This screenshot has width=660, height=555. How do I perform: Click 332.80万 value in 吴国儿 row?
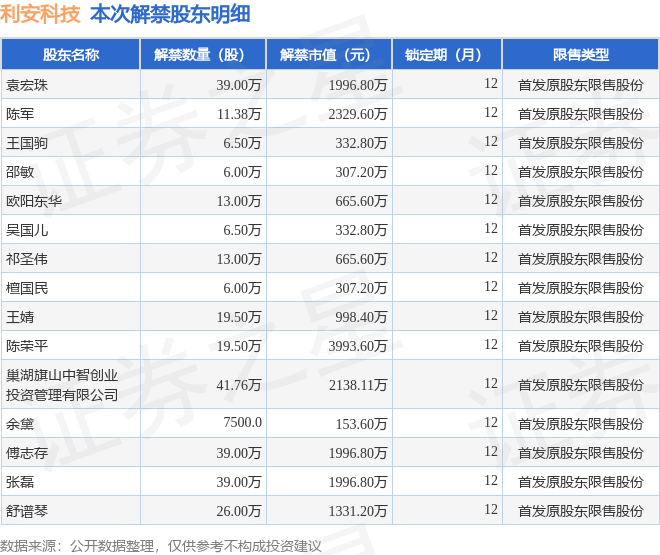coord(361,230)
